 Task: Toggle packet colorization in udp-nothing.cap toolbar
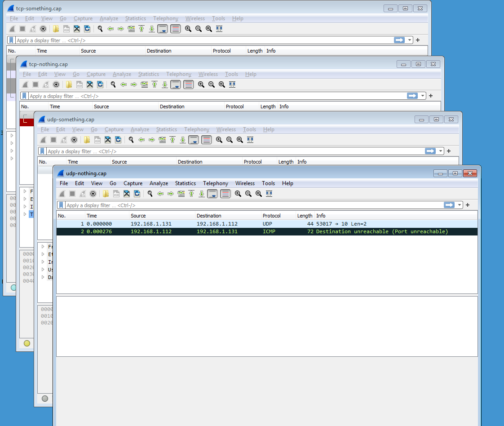click(x=225, y=194)
